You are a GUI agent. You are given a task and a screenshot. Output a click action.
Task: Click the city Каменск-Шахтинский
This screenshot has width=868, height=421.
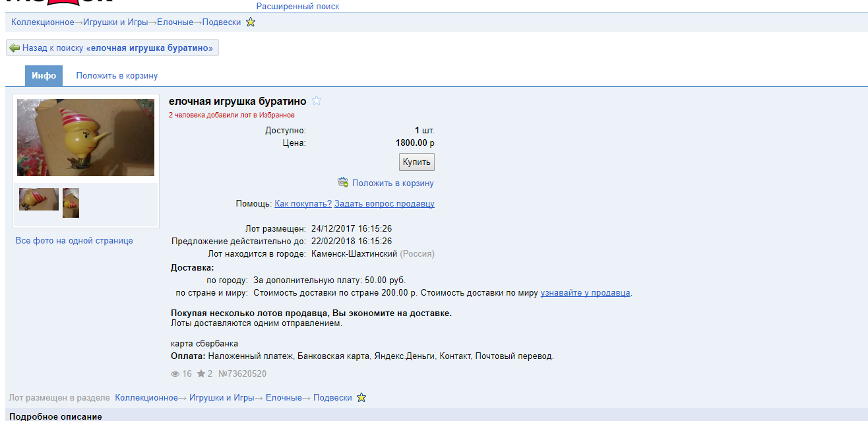354,253
